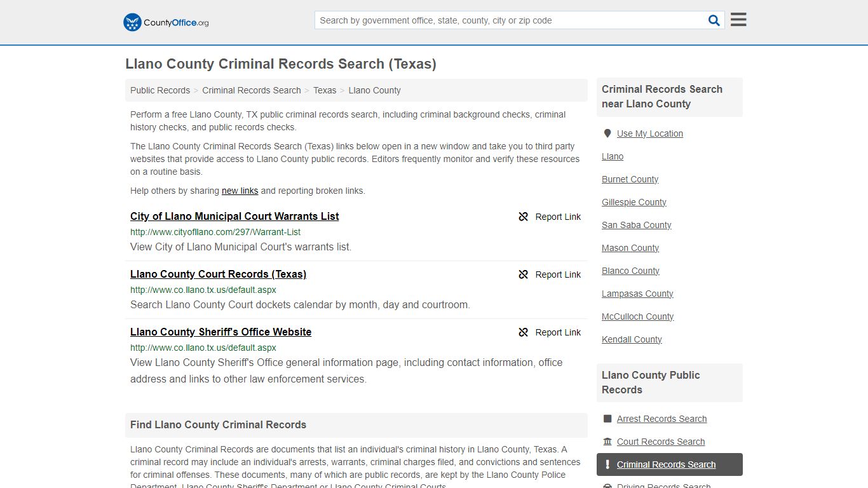Go to Blanco County

(x=630, y=271)
